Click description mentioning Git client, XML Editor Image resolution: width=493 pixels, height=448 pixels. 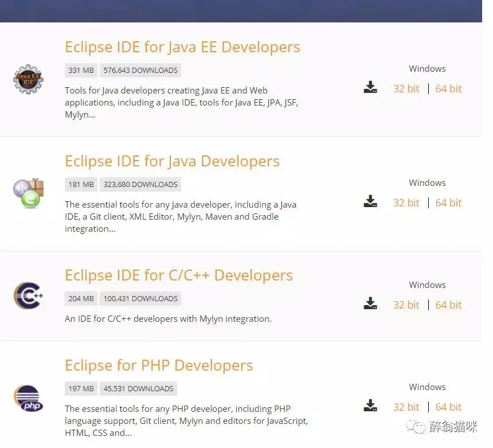181,217
